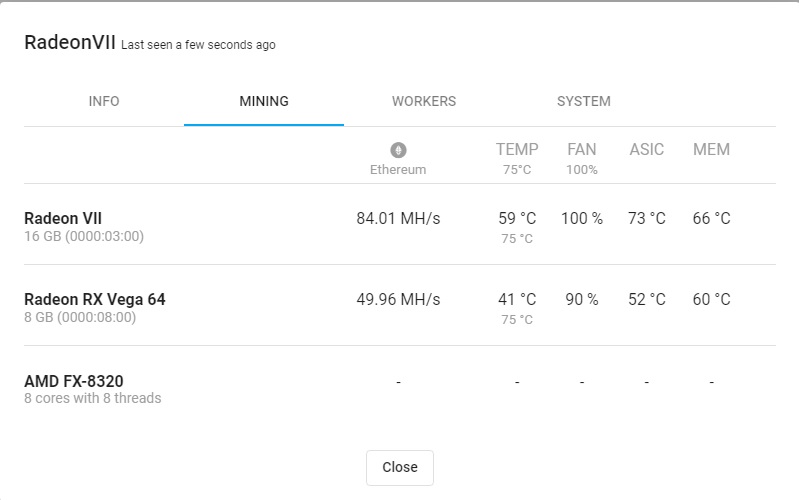Click '8 cores with 8 threads' text
Viewport: 799px width, 500px height.
93,398
